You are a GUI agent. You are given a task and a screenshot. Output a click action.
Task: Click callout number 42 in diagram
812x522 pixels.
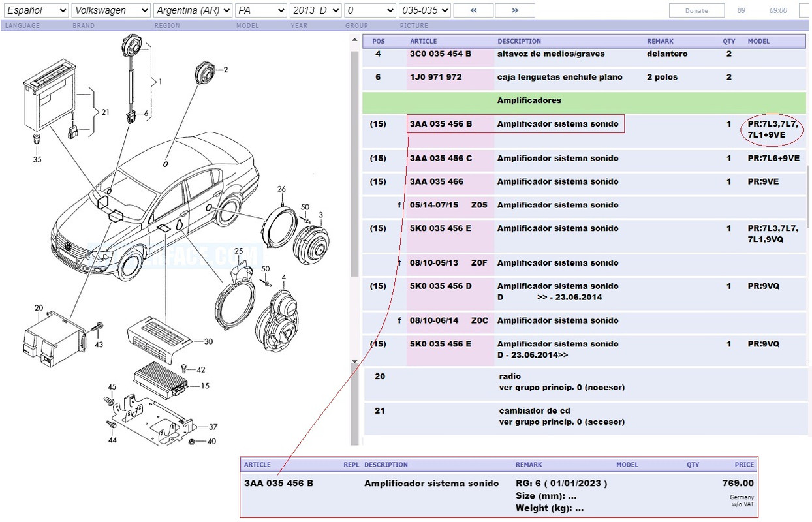pos(201,369)
